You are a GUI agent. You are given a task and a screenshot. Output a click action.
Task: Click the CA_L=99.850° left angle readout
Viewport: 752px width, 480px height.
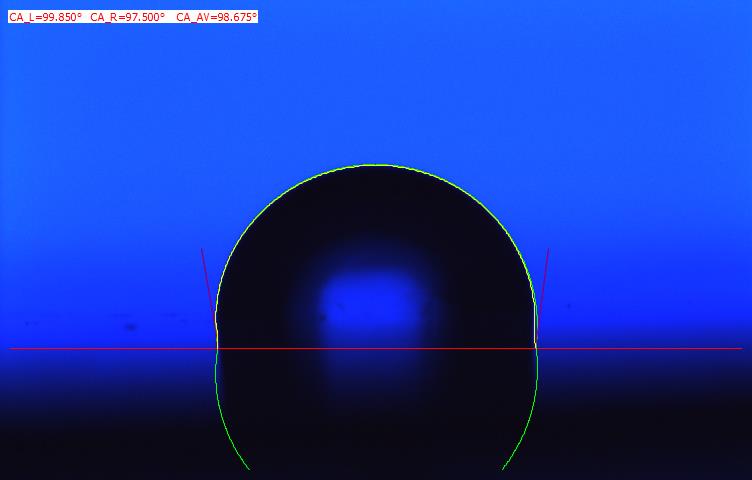click(46, 17)
